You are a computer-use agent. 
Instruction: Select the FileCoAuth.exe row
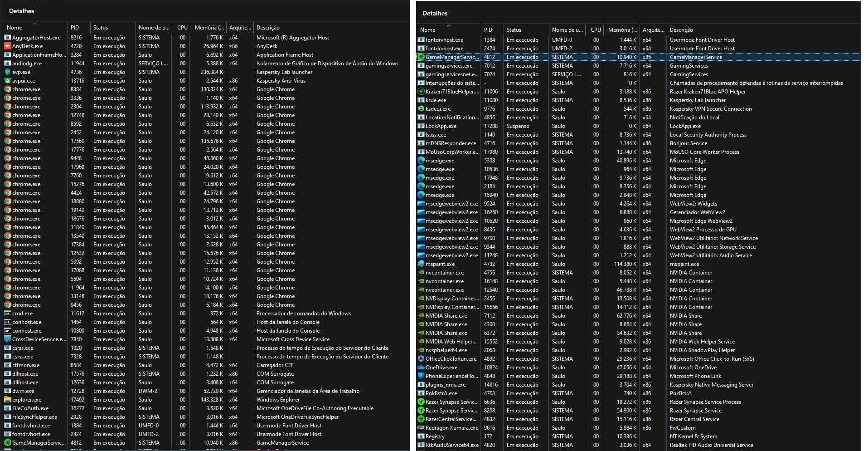206,408
